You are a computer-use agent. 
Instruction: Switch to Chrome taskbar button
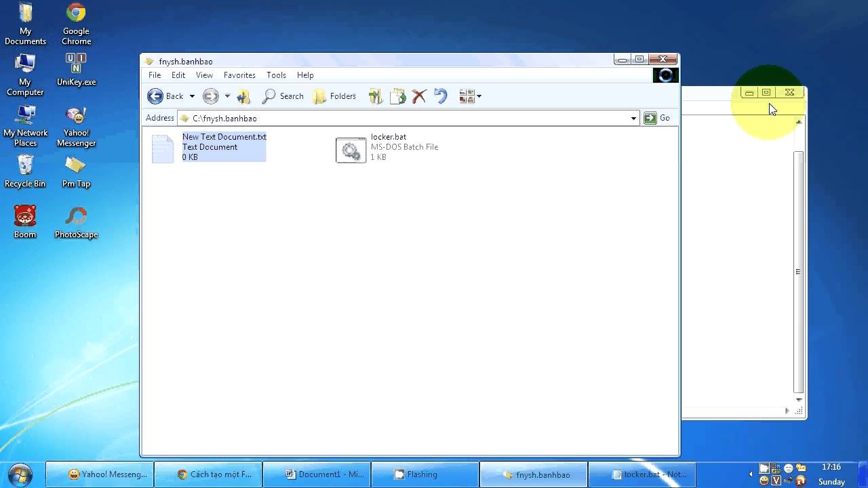pos(208,474)
